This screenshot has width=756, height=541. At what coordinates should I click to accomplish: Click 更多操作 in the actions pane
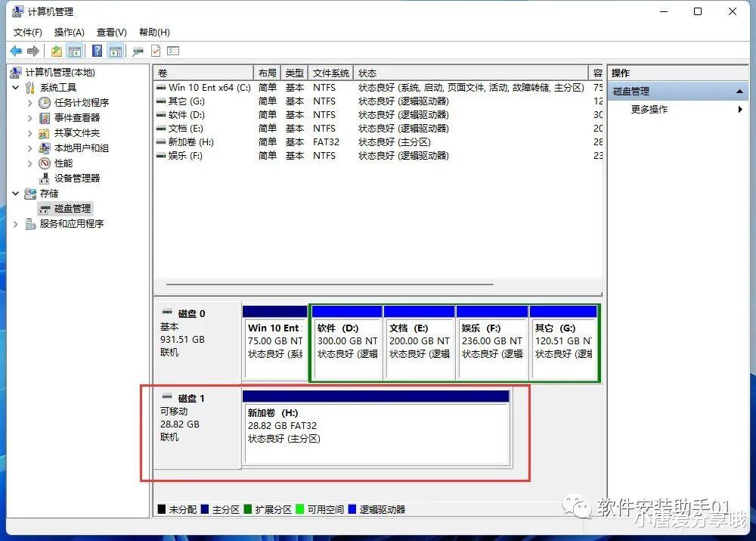(649, 110)
